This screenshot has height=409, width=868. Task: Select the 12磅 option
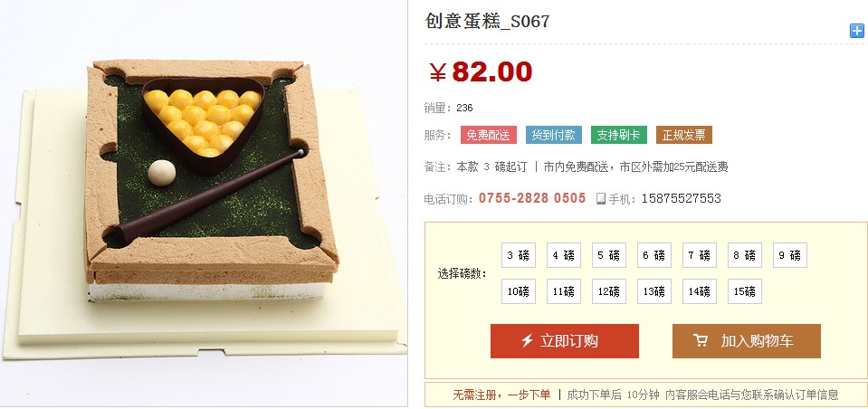(609, 291)
